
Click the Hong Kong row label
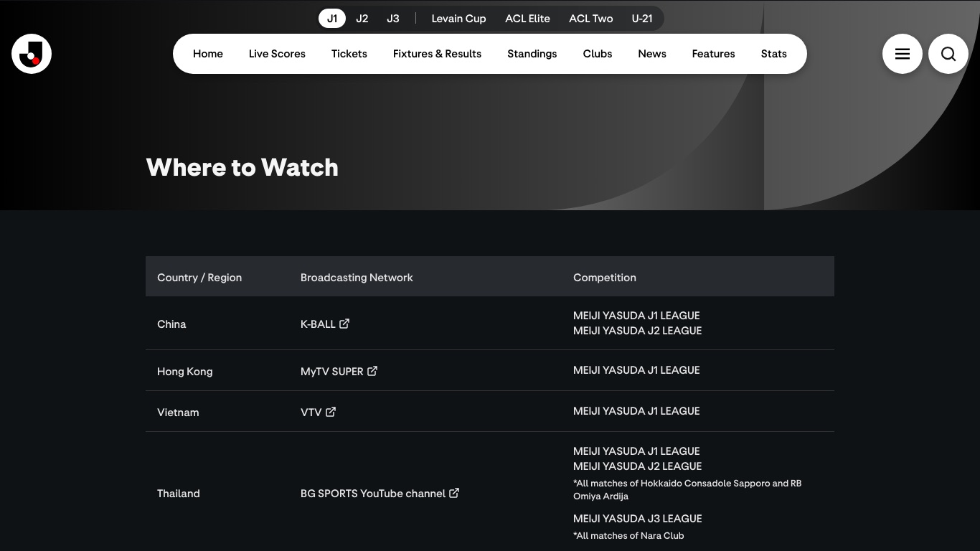[x=185, y=372]
